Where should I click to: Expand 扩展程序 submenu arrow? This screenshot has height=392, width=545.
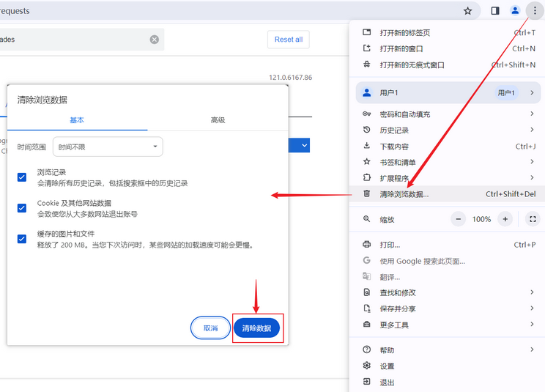tap(532, 177)
